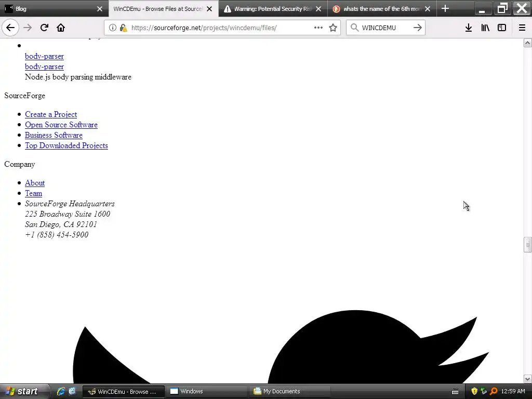
Task: Click the phone number +1 (858) 454-5900
Action: [56, 235]
